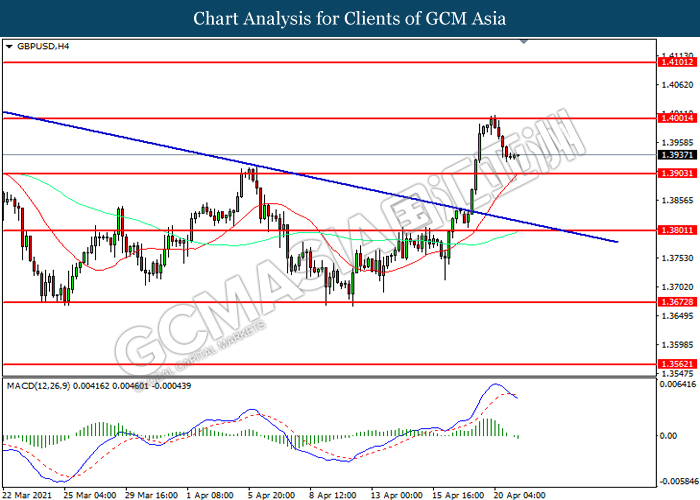Click the 1.37020 axis price value
Image resolution: width=700 pixels, height=500 pixels.
(677, 287)
